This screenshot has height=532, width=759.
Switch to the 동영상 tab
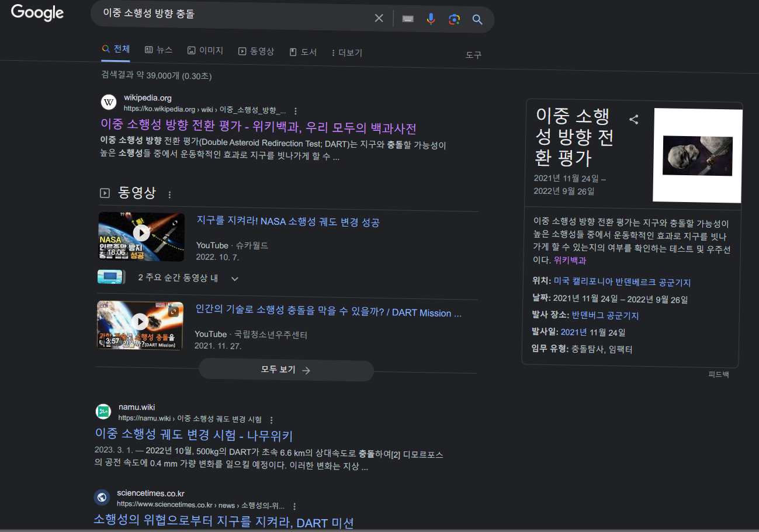256,51
